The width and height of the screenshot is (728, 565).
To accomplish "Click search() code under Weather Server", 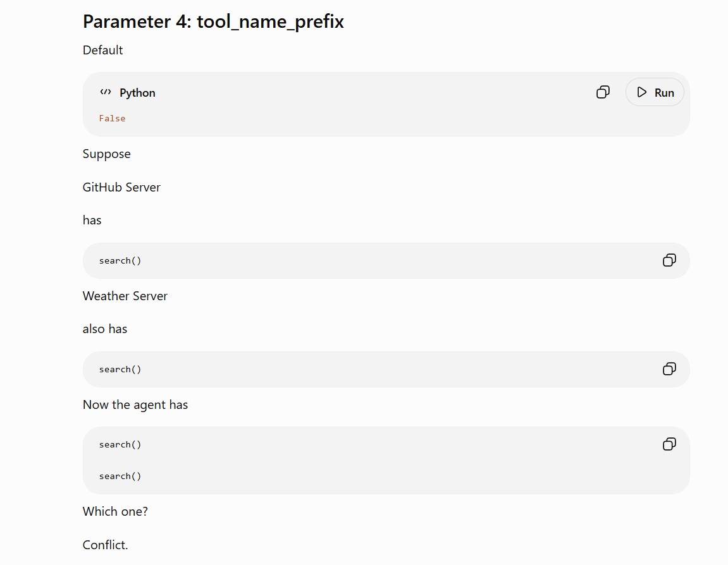I will pyautogui.click(x=120, y=369).
